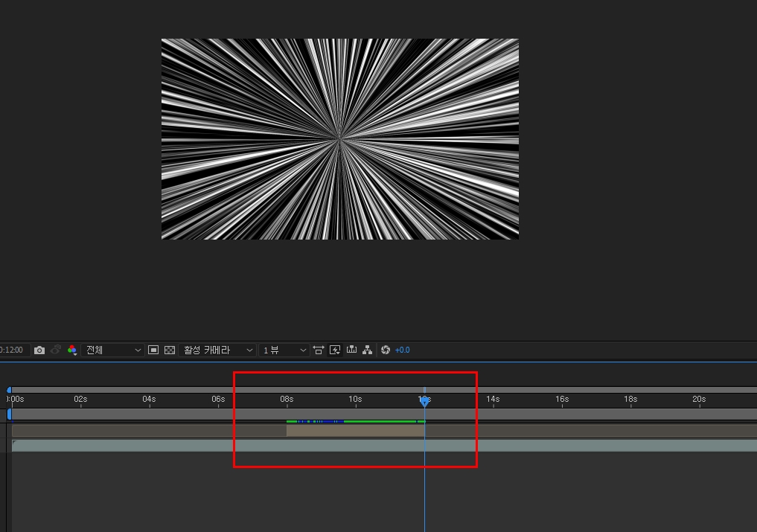Screen dimensions: 757x532
Task: Click the 02s mark on time ruler
Action: [x=80, y=400]
